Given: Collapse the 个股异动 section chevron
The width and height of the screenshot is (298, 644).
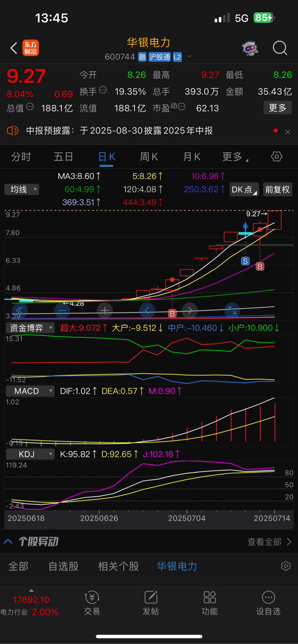Looking at the screenshot, I should coord(8,541).
